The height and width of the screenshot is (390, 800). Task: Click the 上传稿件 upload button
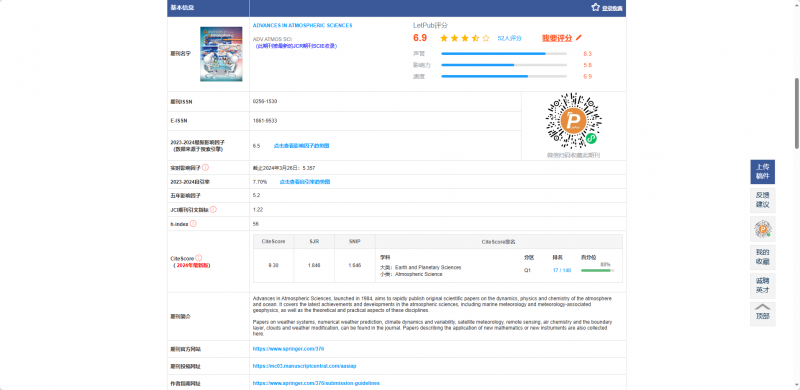pyautogui.click(x=763, y=172)
